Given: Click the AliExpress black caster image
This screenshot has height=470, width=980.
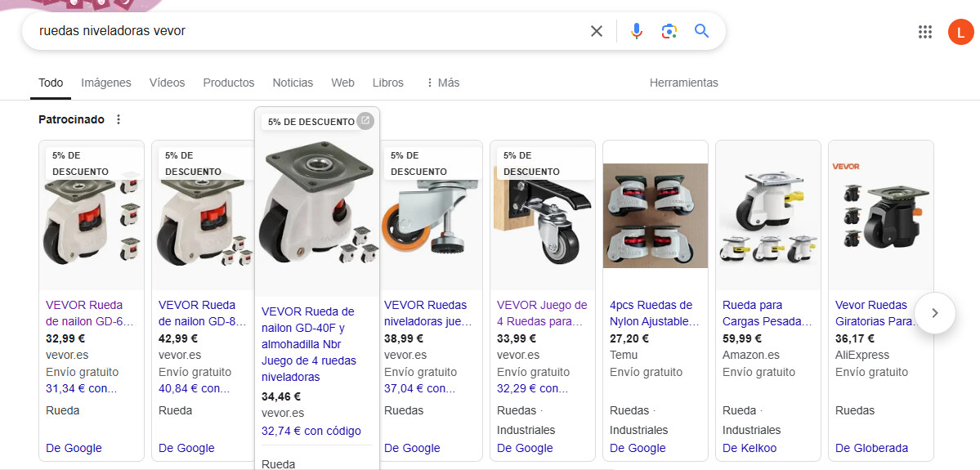Looking at the screenshot, I should point(881,216).
